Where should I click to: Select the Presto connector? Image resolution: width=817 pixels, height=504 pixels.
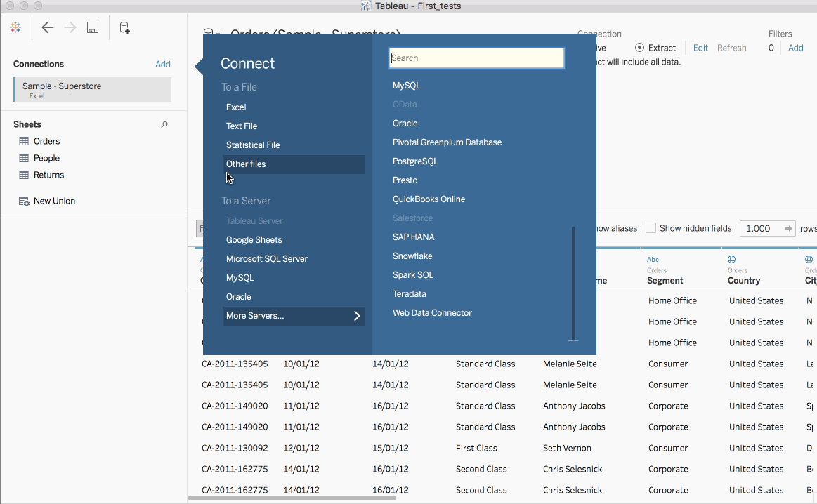click(405, 180)
